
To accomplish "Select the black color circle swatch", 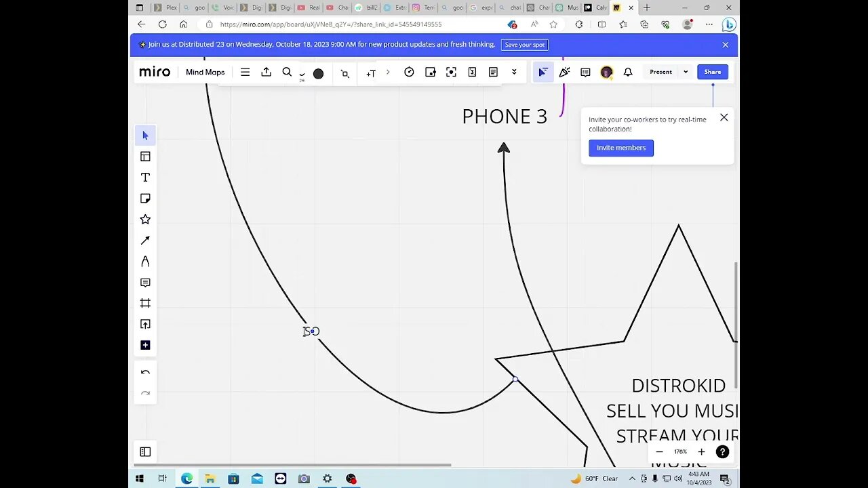I will [318, 73].
